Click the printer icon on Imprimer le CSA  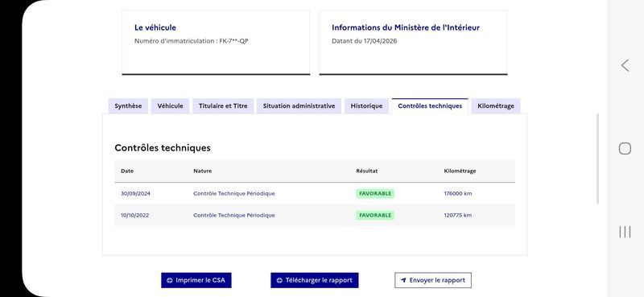pos(170,281)
